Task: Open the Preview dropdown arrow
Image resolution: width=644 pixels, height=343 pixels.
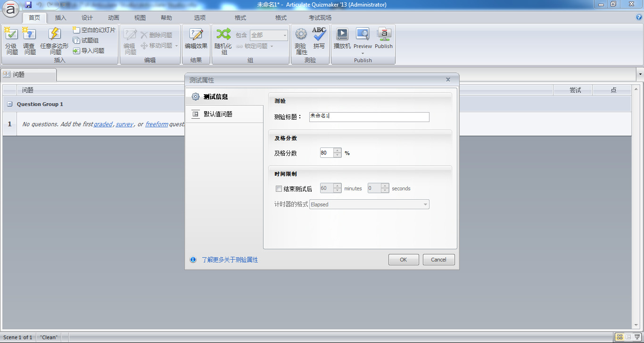Action: click(x=363, y=53)
